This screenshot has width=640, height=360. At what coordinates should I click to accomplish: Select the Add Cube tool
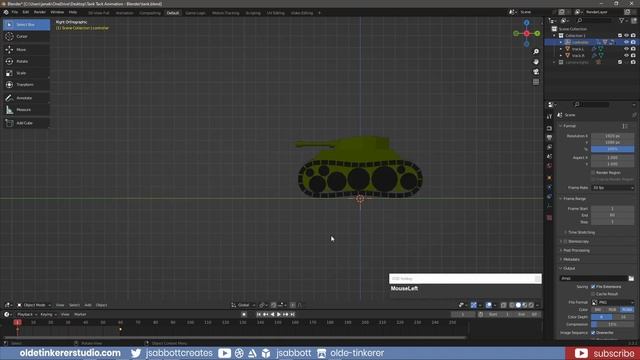coord(26,123)
